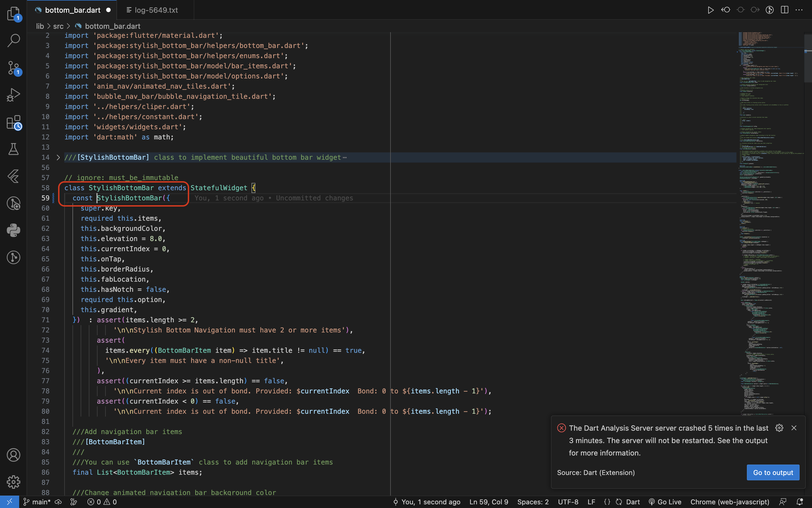Click the '// ignore: must_be_immutable' comment
Screen dimensions: 812x508
[x=122, y=178]
